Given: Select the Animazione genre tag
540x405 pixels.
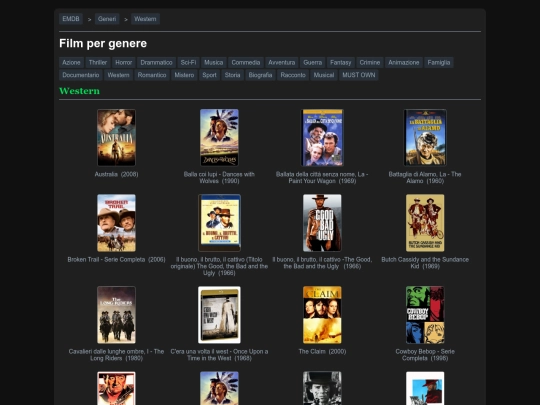Looking at the screenshot, I should [404, 62].
